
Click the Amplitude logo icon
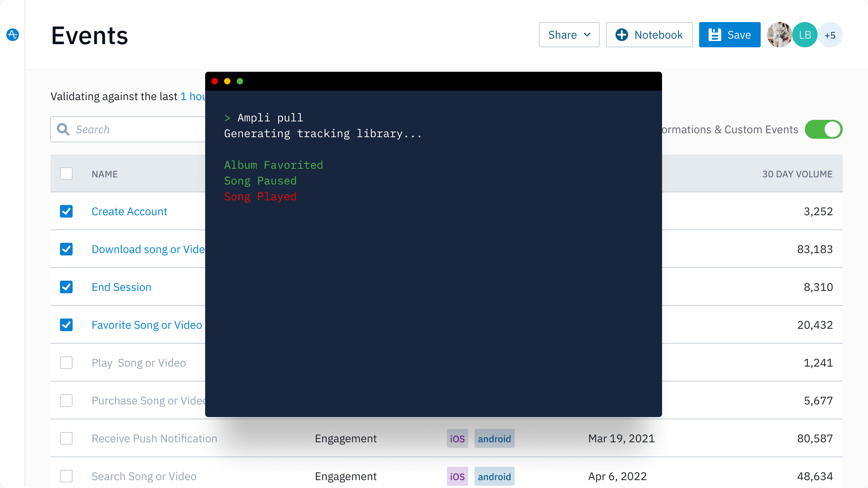pyautogui.click(x=13, y=35)
